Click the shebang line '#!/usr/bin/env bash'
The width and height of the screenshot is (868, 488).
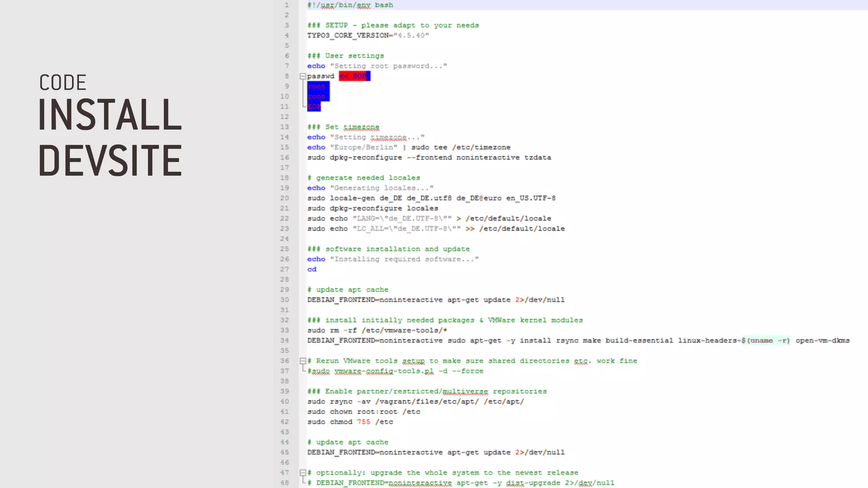(x=350, y=5)
